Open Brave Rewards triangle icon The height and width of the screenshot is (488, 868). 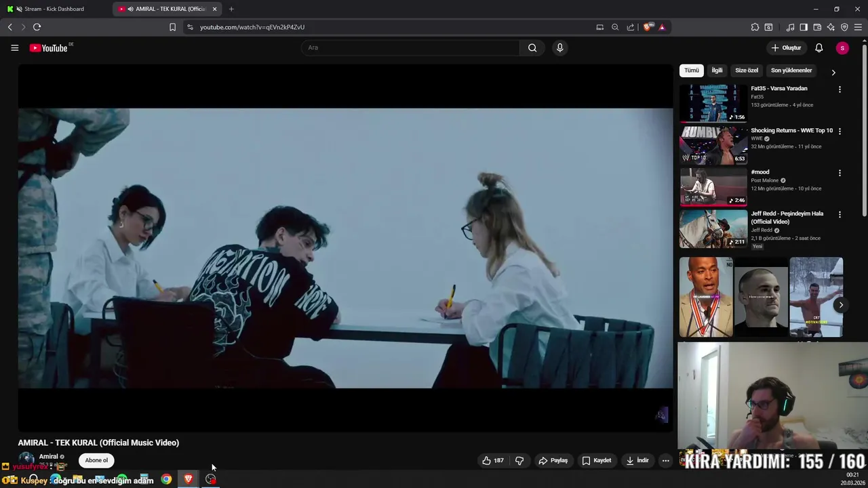(662, 27)
